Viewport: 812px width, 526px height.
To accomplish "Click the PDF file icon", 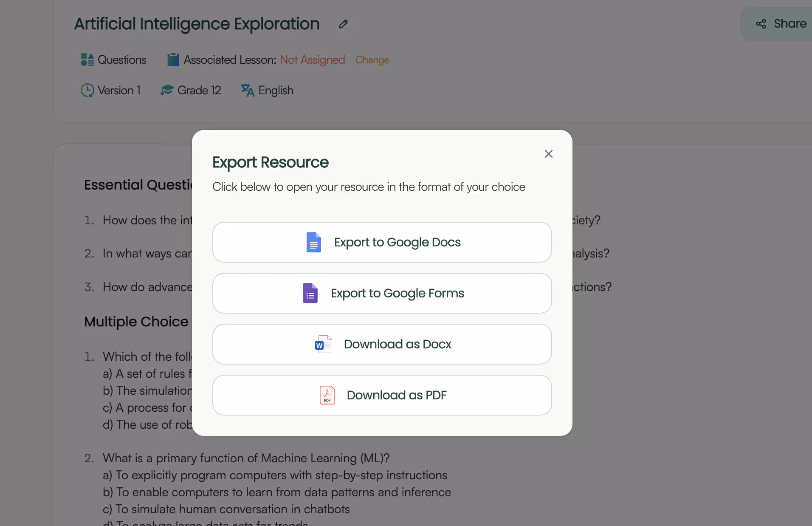I will click(x=327, y=395).
